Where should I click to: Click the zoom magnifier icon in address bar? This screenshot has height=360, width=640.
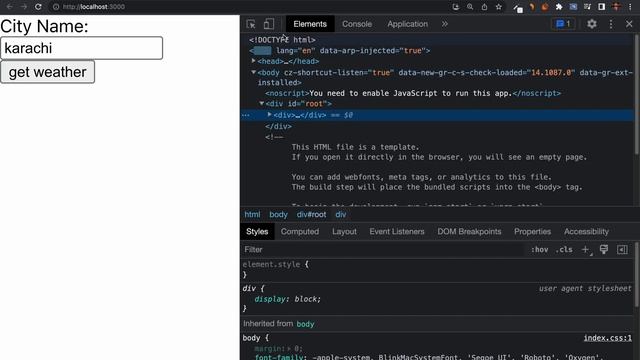click(x=470, y=7)
